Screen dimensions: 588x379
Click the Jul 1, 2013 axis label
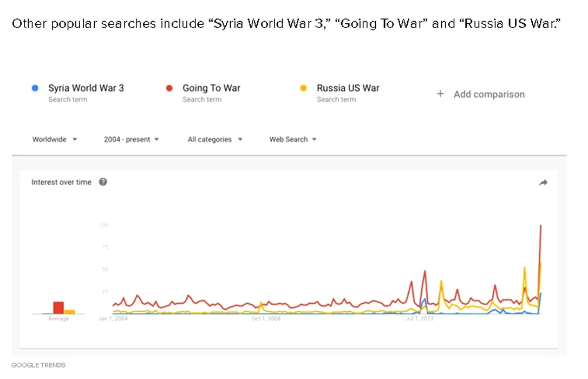[x=420, y=319]
